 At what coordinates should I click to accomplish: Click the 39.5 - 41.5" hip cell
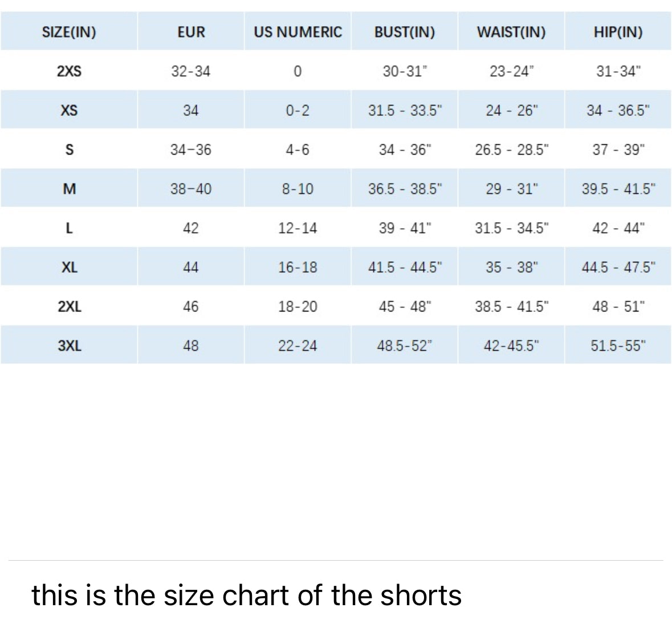pyautogui.click(x=618, y=189)
